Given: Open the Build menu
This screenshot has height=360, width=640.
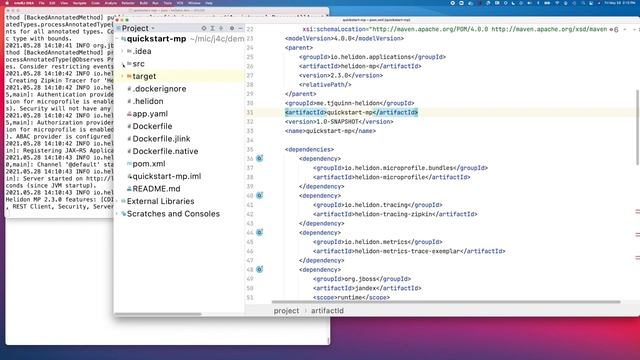Looking at the screenshot, I should [144, 3].
